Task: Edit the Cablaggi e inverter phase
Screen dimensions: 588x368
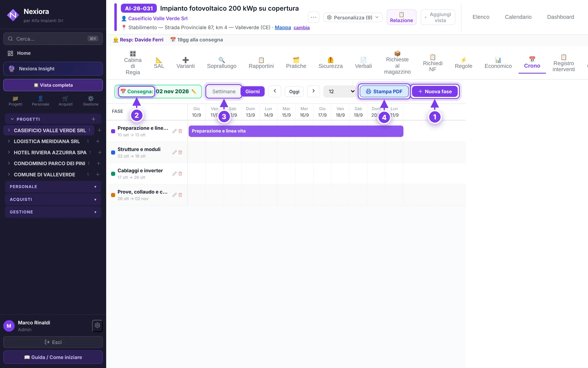Action: click(174, 174)
